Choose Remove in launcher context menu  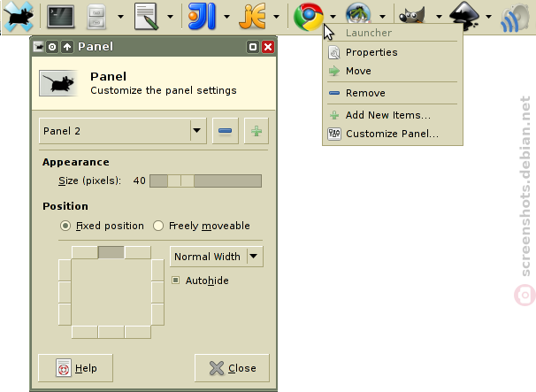point(393,93)
